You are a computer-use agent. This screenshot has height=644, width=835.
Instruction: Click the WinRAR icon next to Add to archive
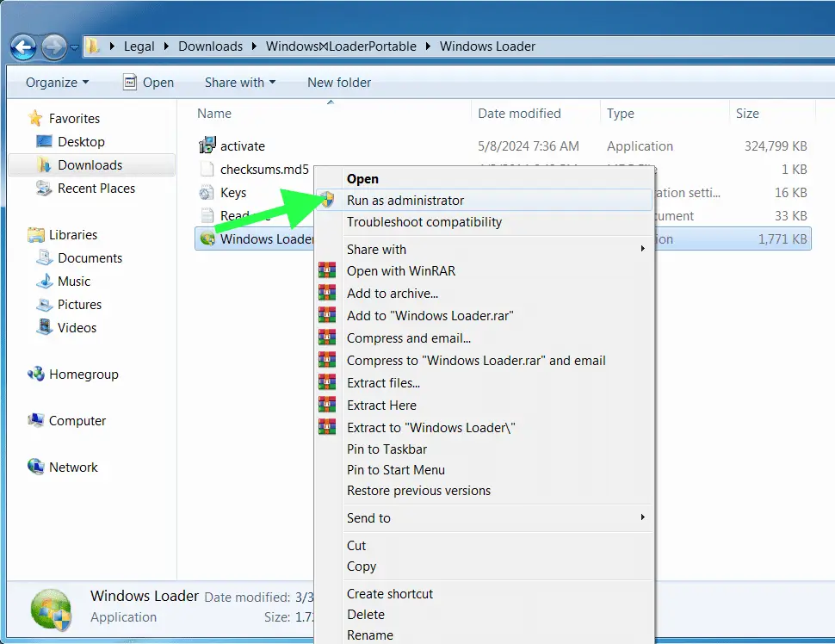[328, 293]
